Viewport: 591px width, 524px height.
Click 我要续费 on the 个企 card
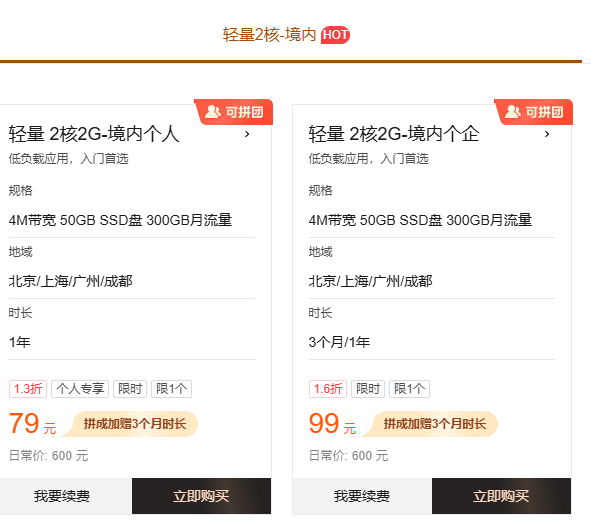click(362, 496)
